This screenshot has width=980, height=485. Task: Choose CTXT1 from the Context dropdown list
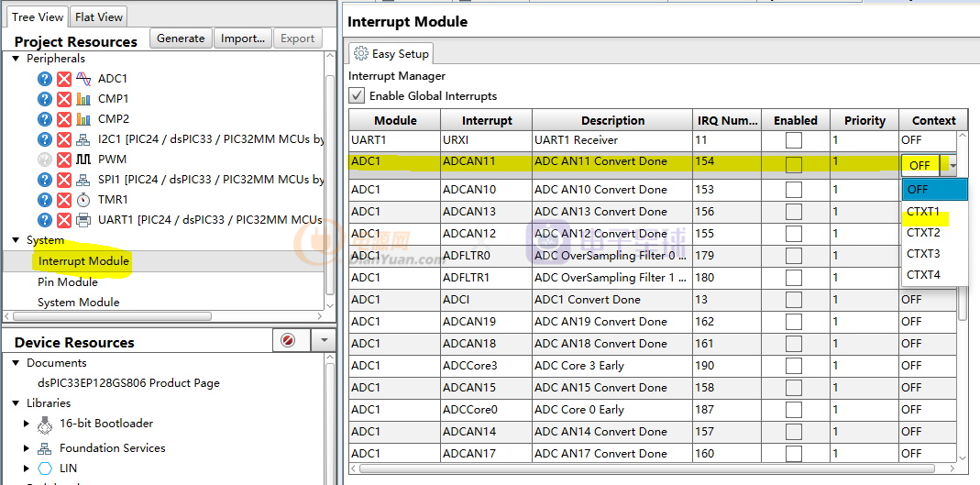coord(923,212)
